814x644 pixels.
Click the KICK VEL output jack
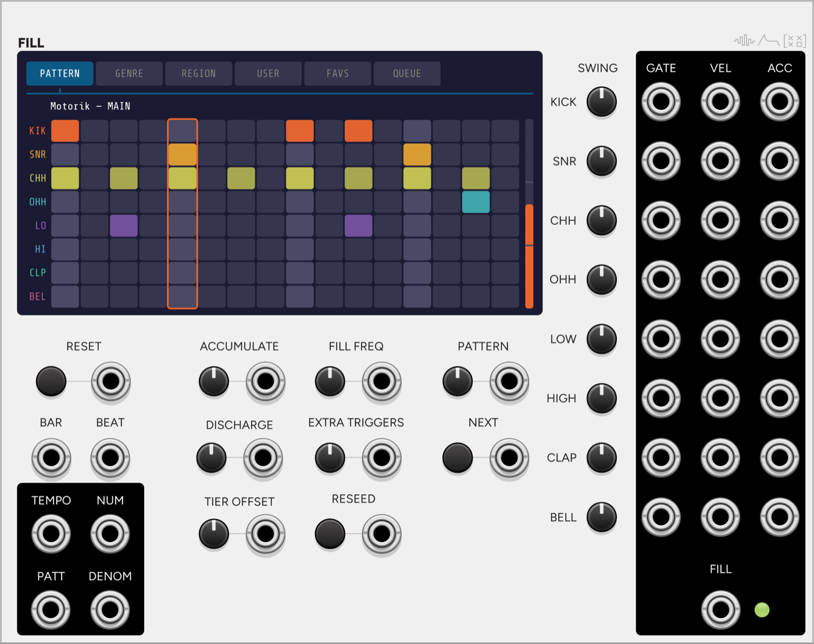point(720,102)
